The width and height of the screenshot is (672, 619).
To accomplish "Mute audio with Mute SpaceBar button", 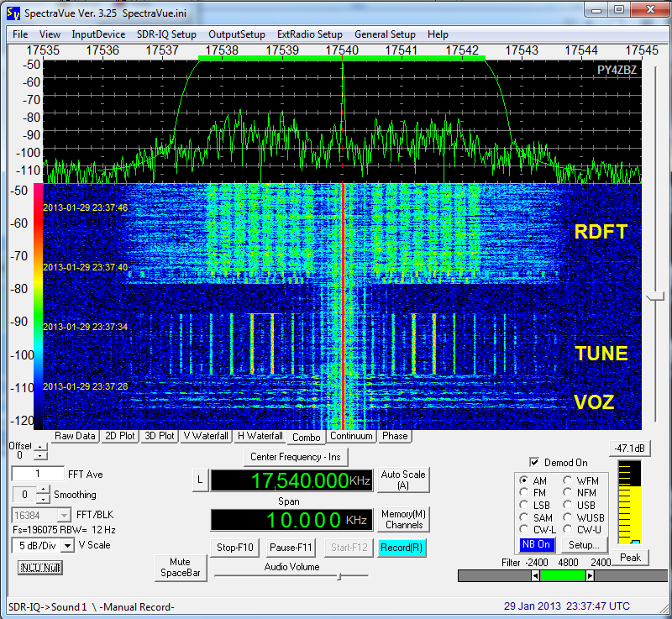I will (x=181, y=567).
